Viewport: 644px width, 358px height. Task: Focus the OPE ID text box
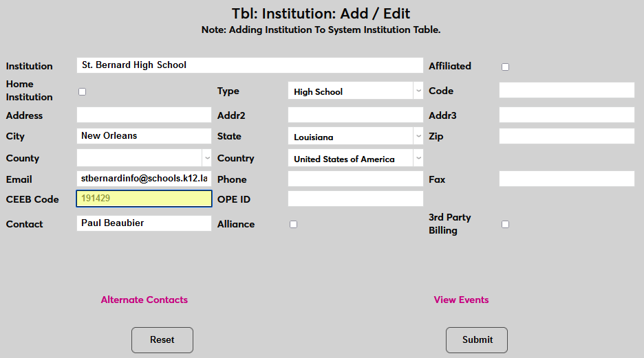click(355, 199)
